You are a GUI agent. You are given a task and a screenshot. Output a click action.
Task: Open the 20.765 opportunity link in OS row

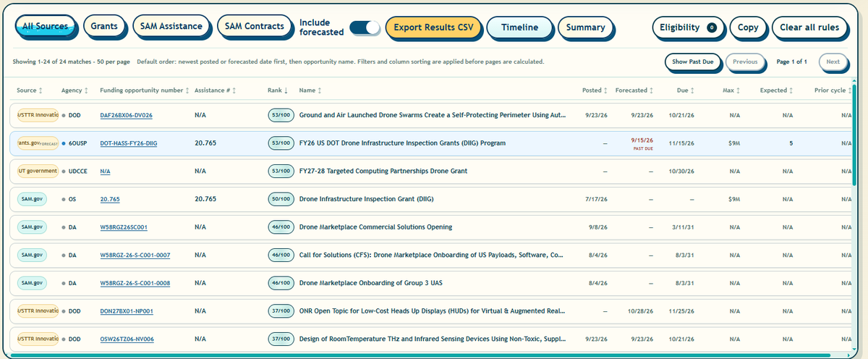pos(110,199)
